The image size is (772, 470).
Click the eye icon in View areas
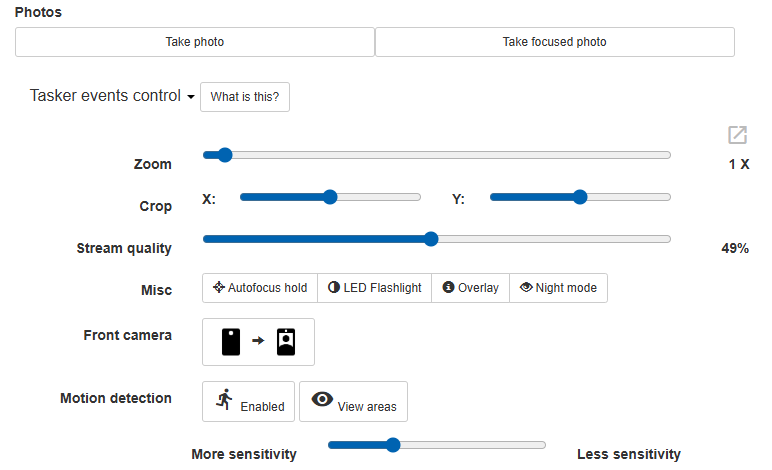point(322,399)
